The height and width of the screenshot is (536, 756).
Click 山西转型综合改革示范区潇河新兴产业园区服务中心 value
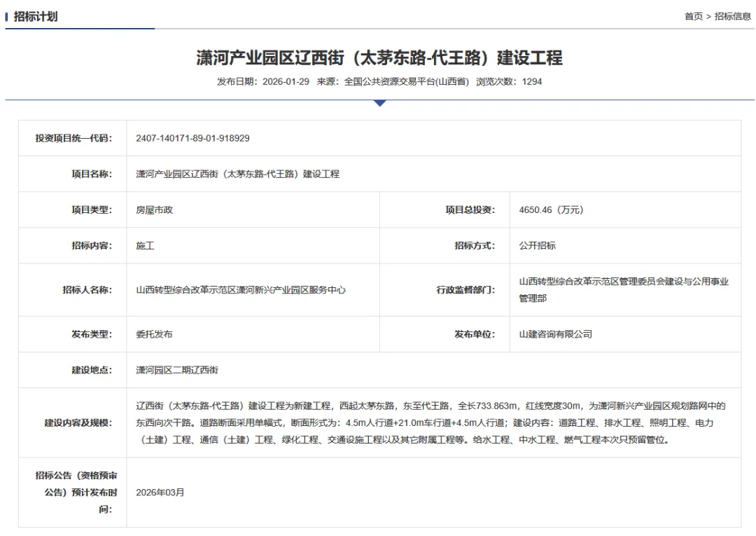click(241, 290)
